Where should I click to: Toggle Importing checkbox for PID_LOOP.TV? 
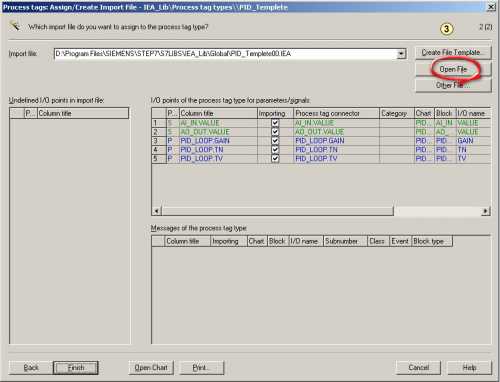pos(275,159)
